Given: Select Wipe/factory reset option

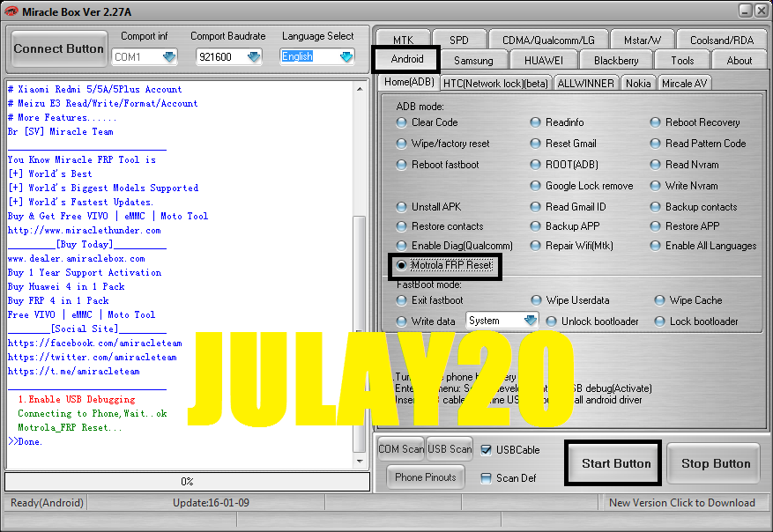Looking at the screenshot, I should [402, 144].
